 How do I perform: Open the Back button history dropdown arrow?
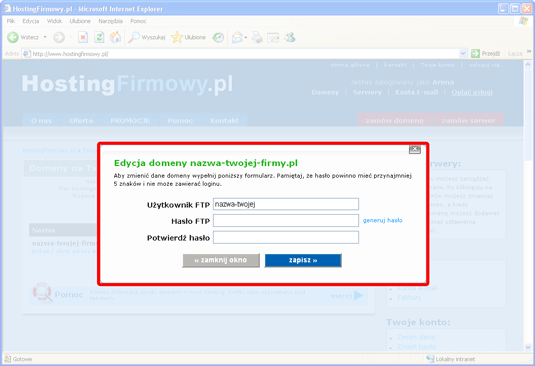point(45,37)
